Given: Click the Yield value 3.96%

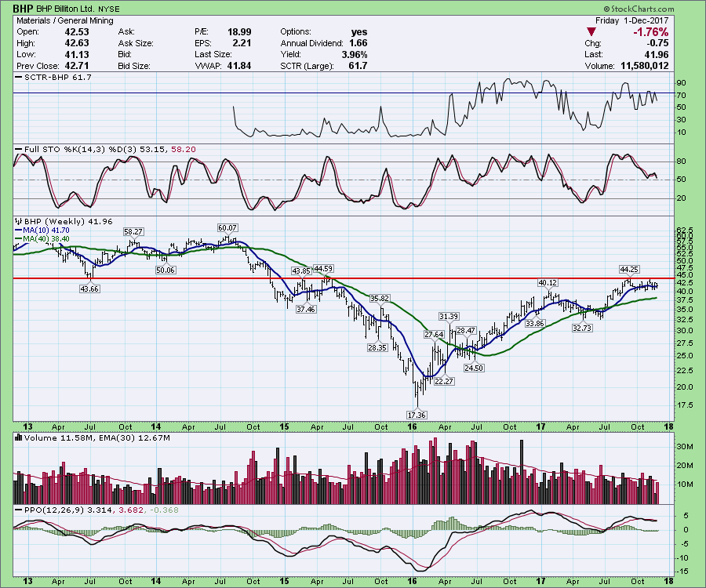Looking at the screenshot, I should tap(355, 54).
